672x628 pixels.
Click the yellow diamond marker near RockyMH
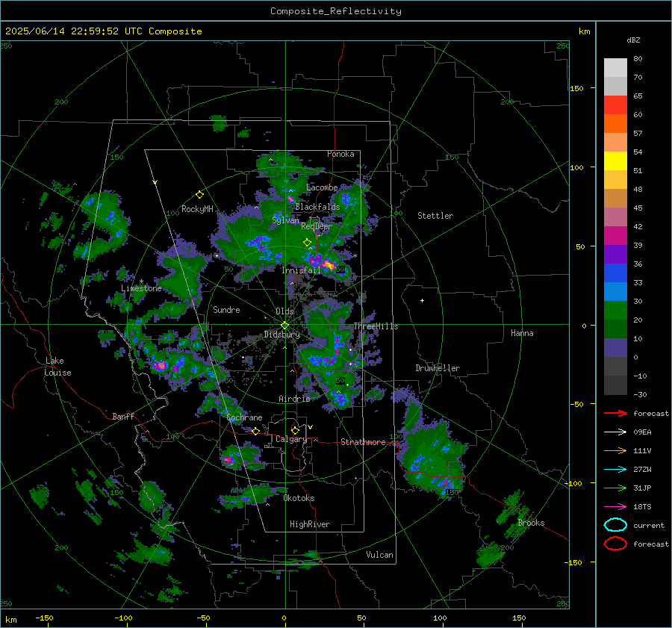click(199, 195)
